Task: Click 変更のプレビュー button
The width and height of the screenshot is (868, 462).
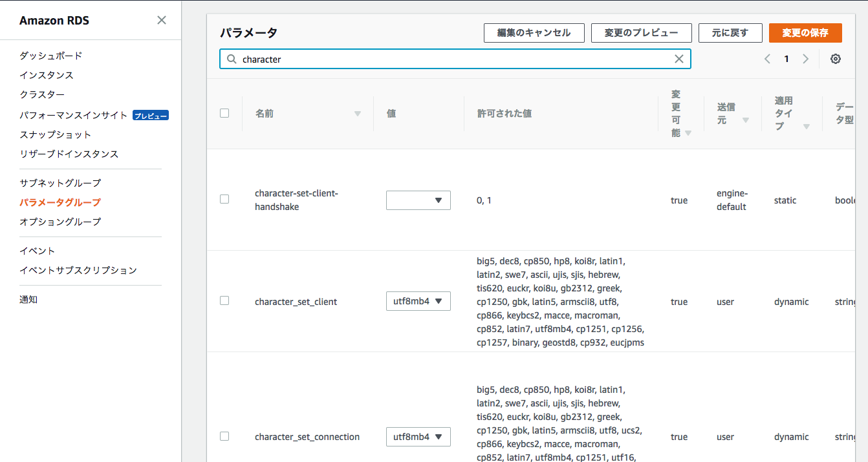Action: pos(642,33)
